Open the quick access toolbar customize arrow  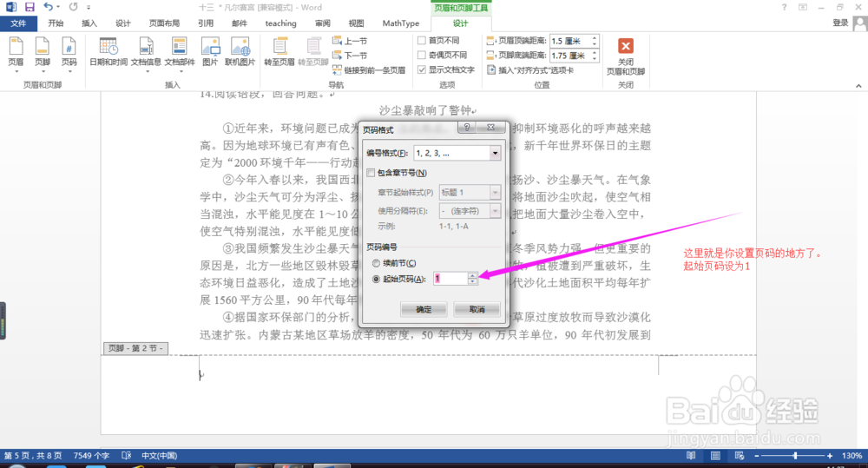click(x=89, y=8)
